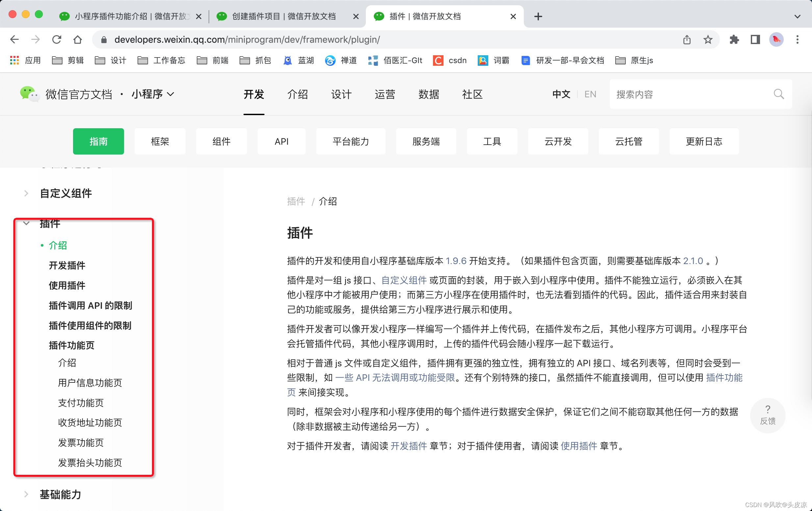
Task: Select 中文 language option
Action: click(x=561, y=94)
